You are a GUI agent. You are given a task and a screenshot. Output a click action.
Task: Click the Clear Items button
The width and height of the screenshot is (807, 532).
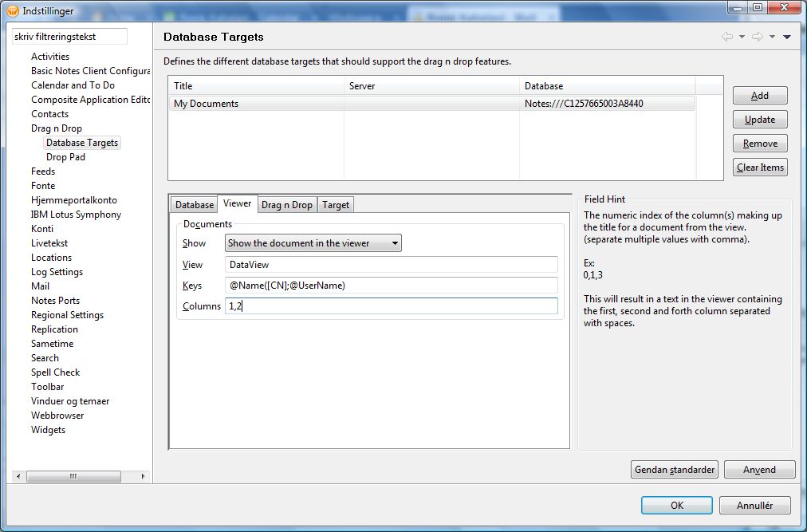point(760,167)
